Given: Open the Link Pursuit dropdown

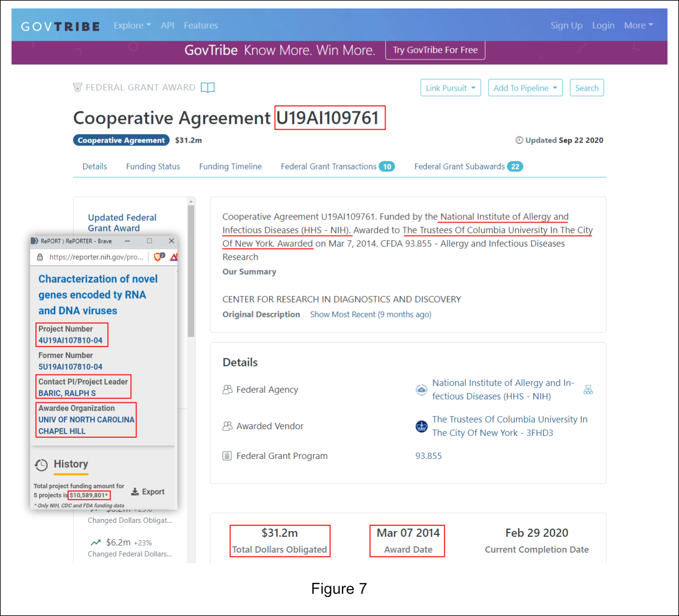Looking at the screenshot, I should pos(450,88).
